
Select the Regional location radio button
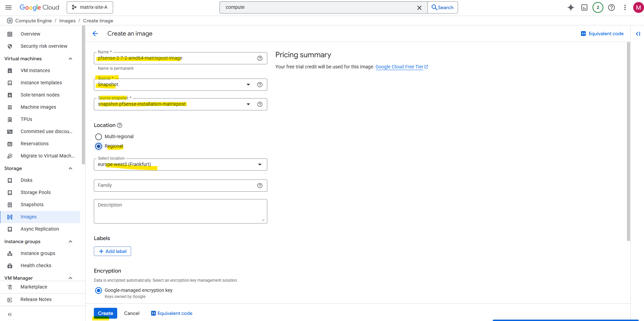(99, 146)
